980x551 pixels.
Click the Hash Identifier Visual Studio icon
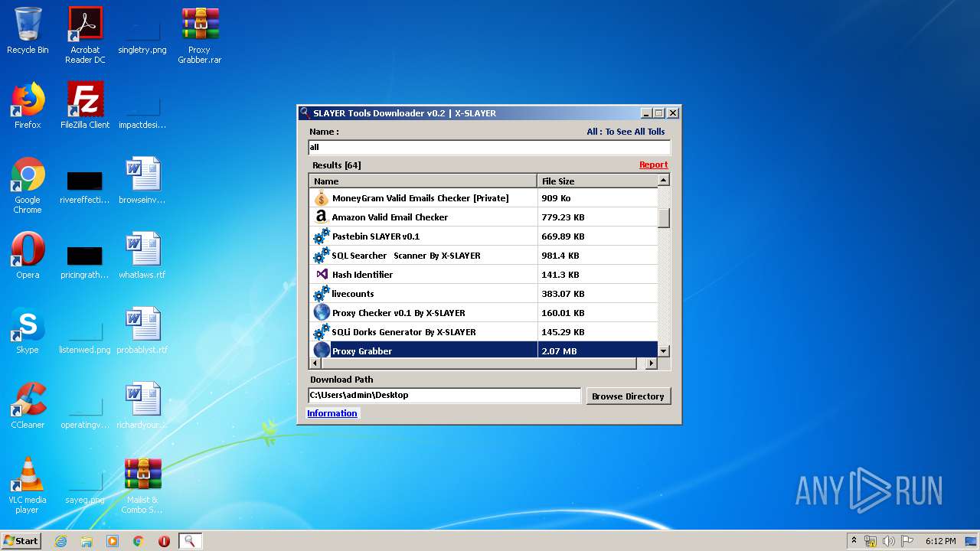322,274
